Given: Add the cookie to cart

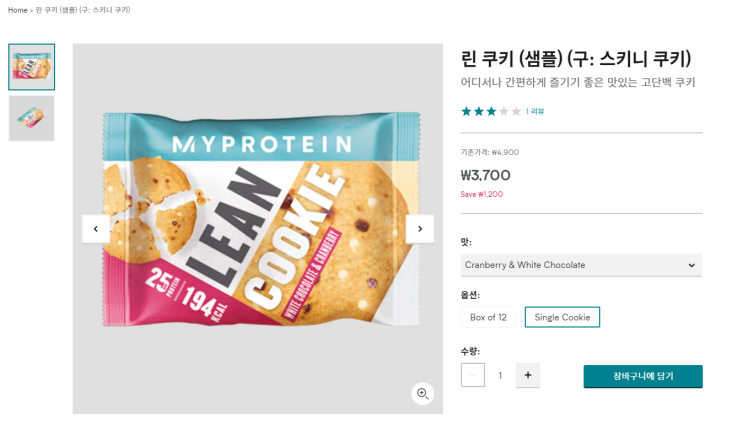Looking at the screenshot, I should point(643,376).
